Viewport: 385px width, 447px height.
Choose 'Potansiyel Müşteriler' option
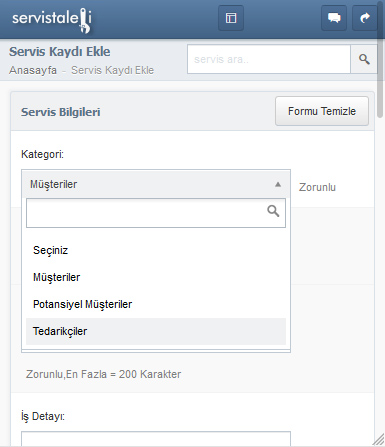[156, 304]
